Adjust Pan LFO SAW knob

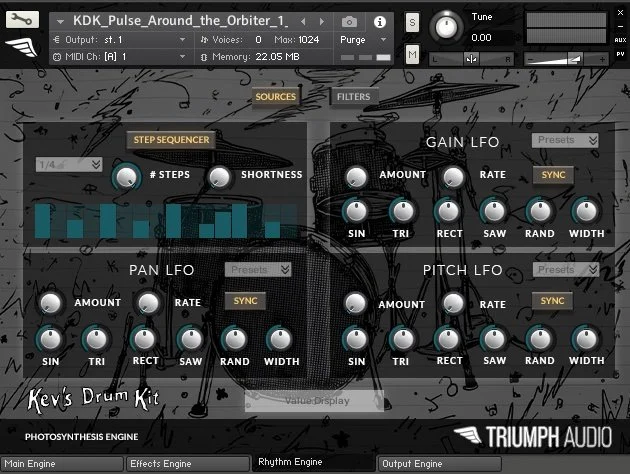click(191, 339)
